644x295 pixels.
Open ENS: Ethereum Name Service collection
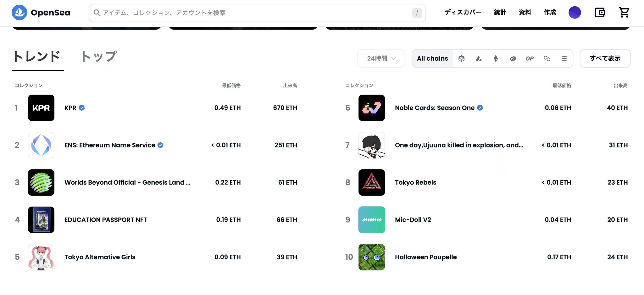tap(110, 145)
